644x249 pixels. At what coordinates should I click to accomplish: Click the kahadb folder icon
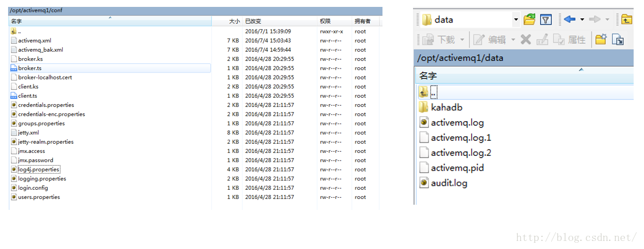coord(424,108)
